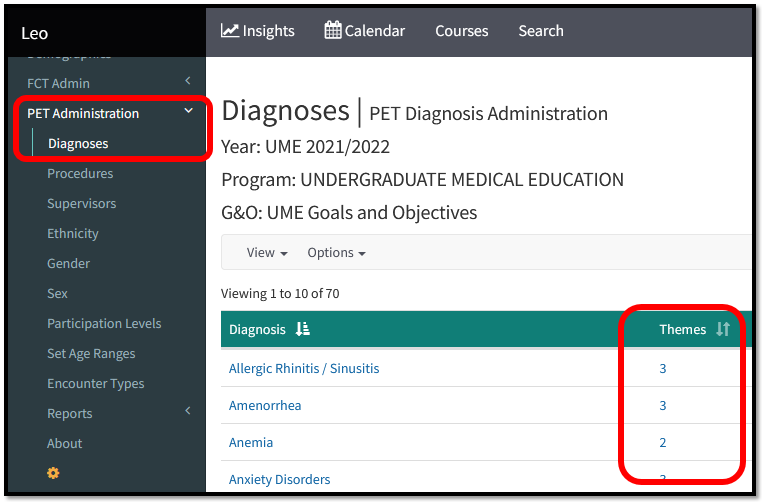
Task: Click FCT Admin label in sidebar
Action: click(58, 84)
